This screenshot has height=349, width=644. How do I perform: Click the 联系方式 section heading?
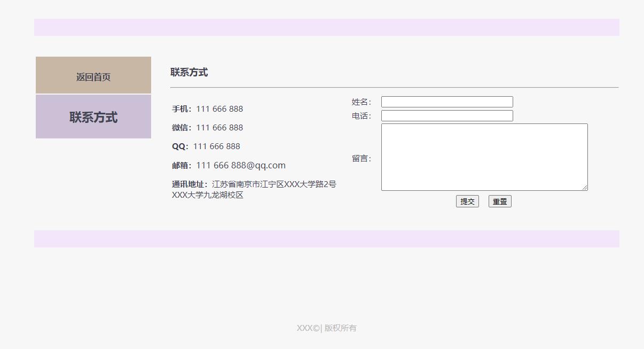[189, 72]
